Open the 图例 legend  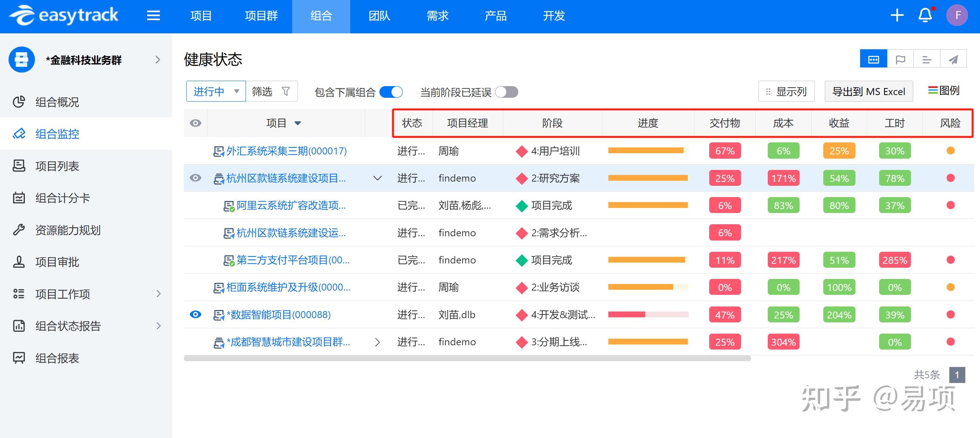point(944,91)
